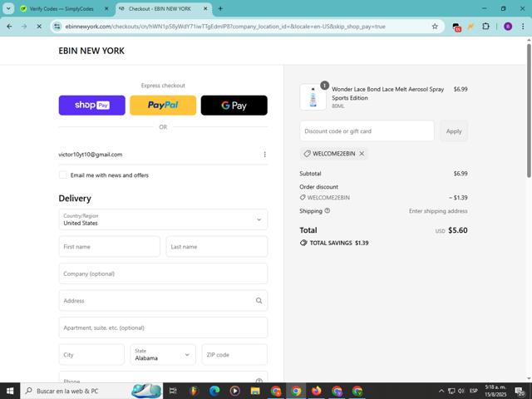532x399 pixels.
Task: Click the Last name field
Action: point(217,247)
